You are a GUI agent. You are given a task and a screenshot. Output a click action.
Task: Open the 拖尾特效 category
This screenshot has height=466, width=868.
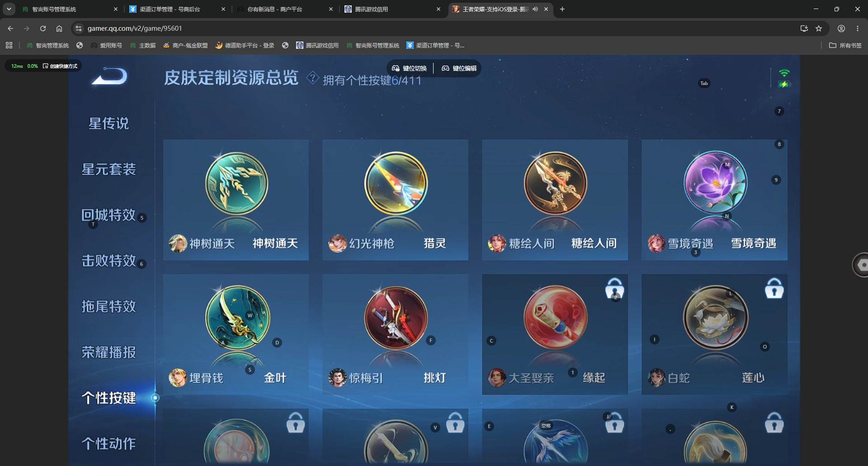click(x=108, y=306)
